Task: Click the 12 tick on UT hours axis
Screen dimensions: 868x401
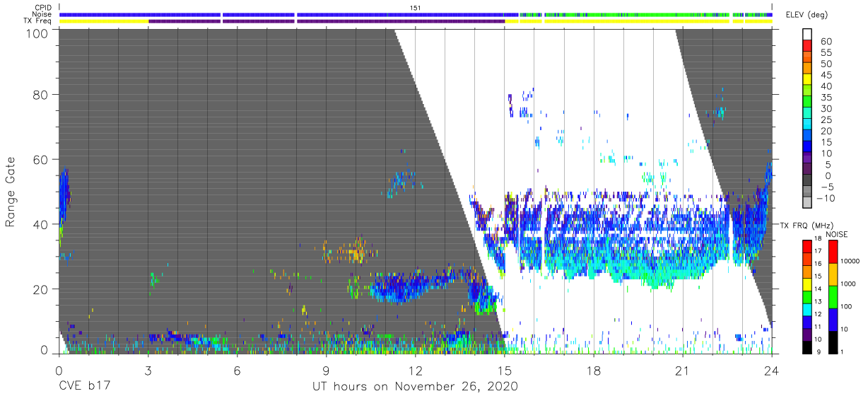Action: (x=415, y=370)
